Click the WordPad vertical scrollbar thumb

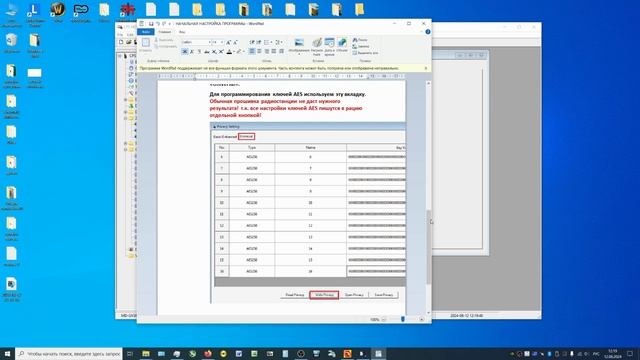coord(428,247)
